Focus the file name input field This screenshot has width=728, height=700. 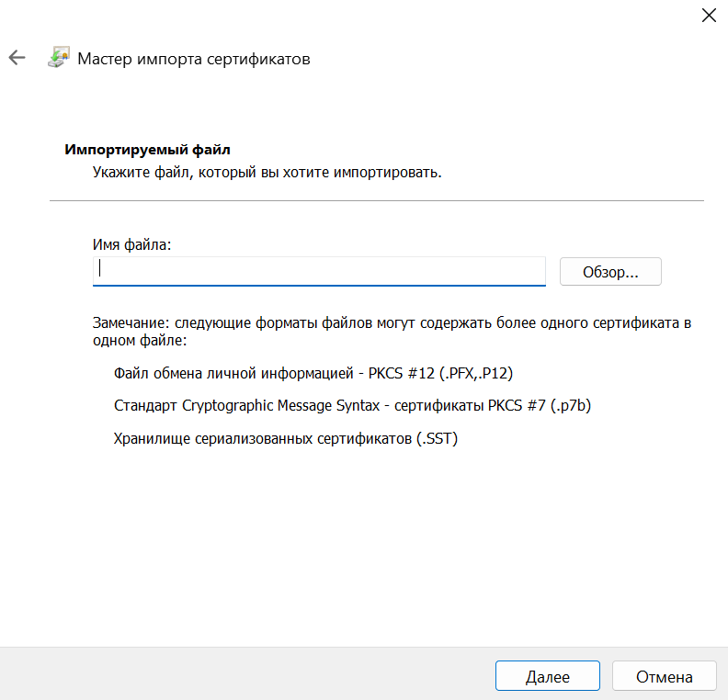tap(319, 271)
